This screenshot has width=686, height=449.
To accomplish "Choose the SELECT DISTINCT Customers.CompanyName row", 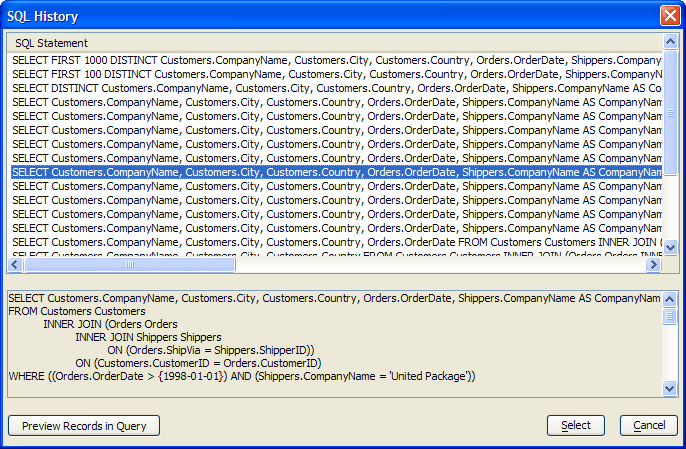I will click(336, 88).
